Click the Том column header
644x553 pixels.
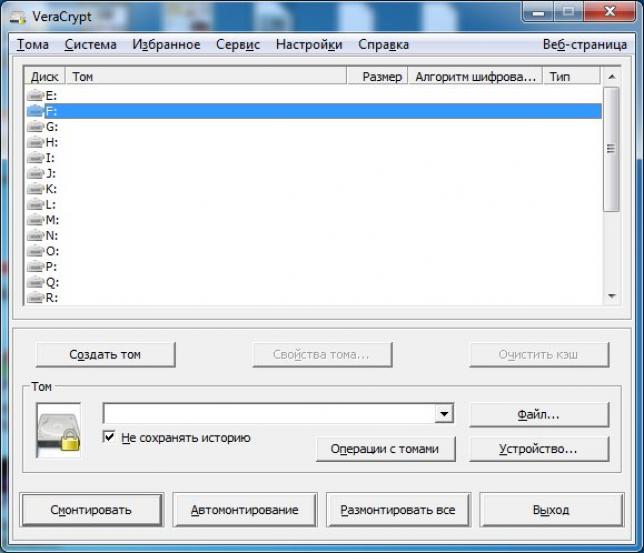(206, 77)
